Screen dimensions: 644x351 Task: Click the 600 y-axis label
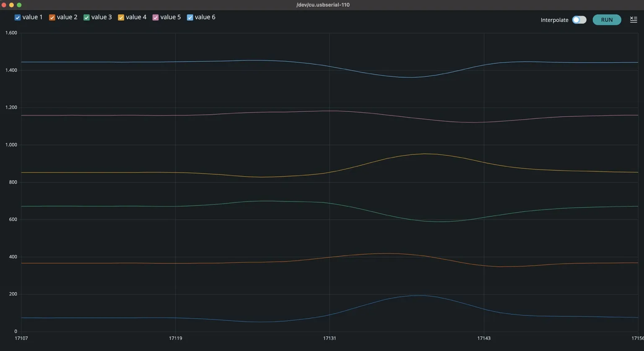click(x=13, y=220)
